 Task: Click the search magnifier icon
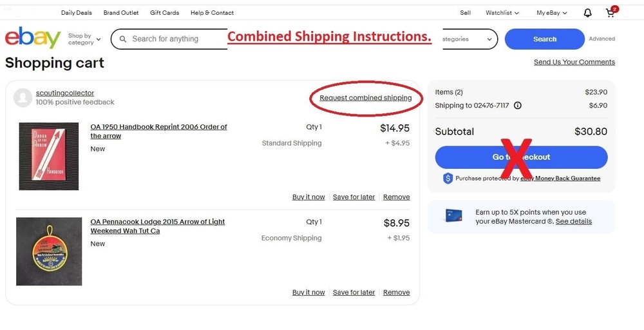123,39
